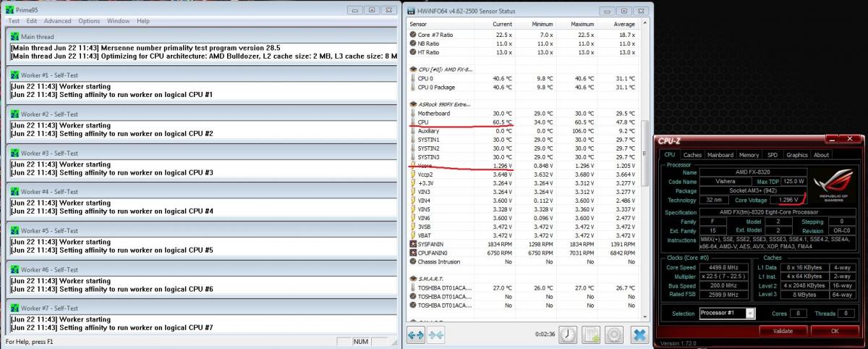Viewport: 868px width, 349px height.
Task: Click the HWiNFO64 title bar application icon
Action: pos(412,10)
